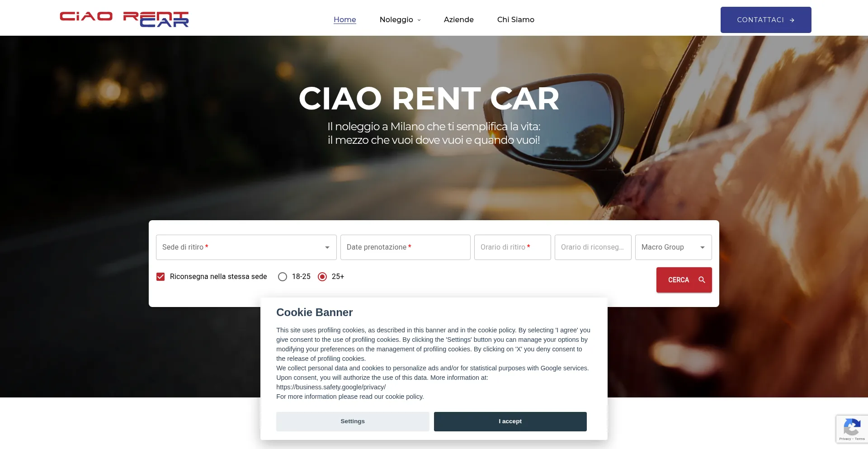Open the Aziende page

459,19
